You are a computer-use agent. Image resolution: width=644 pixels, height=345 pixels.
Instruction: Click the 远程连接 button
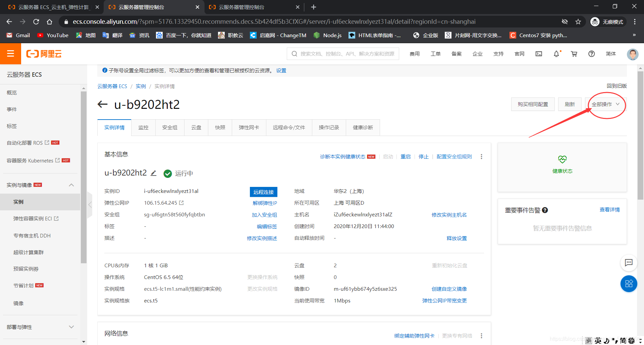tap(263, 192)
